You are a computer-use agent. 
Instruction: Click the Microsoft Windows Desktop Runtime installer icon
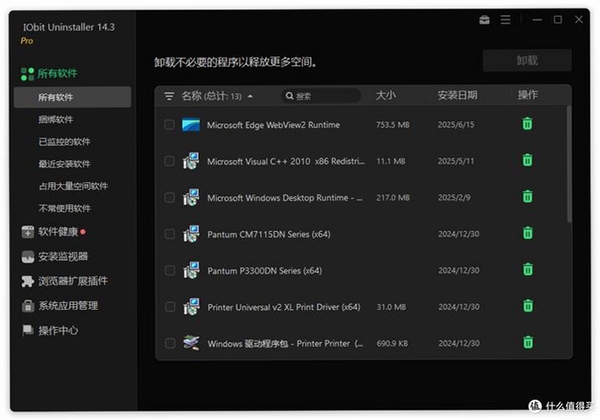pos(191,197)
